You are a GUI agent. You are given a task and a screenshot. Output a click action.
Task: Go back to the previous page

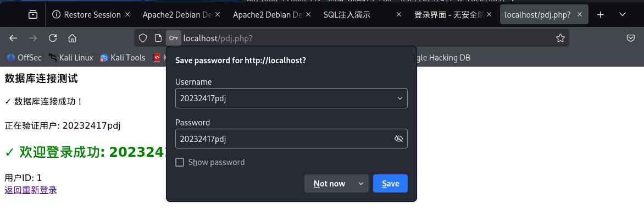(x=14, y=38)
